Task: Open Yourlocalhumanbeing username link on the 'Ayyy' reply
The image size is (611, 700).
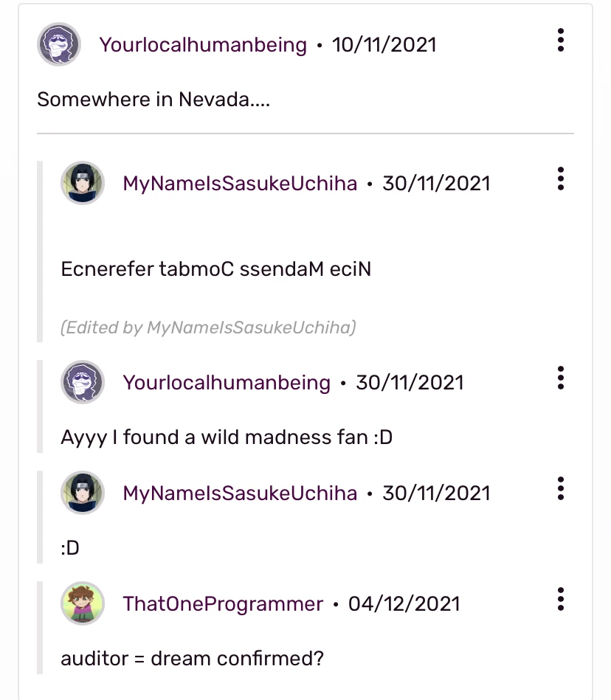Action: click(227, 383)
